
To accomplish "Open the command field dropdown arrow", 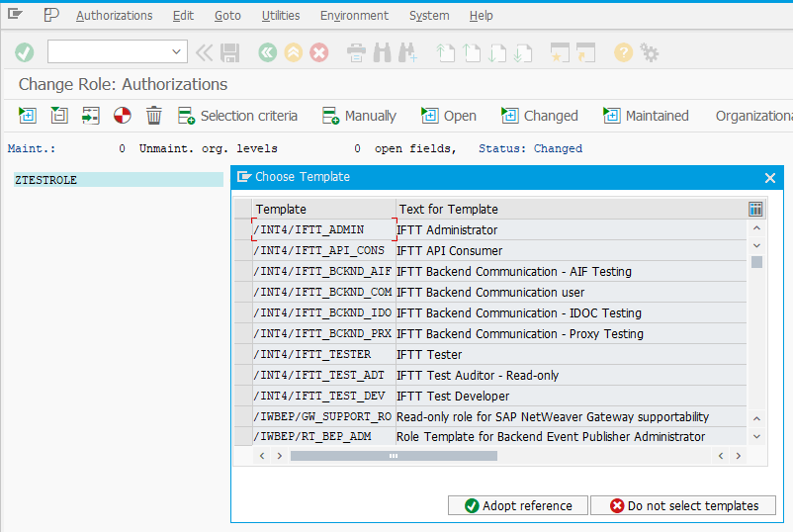I will click(177, 52).
